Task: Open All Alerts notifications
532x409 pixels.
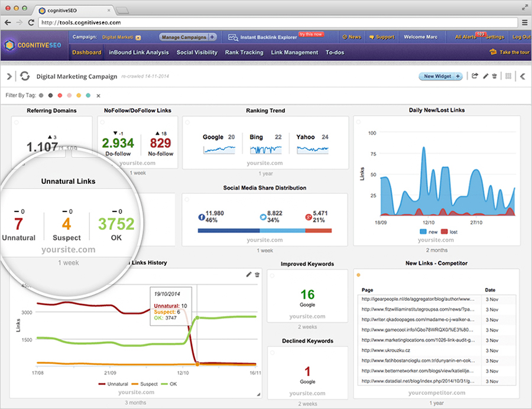Action: [x=466, y=37]
